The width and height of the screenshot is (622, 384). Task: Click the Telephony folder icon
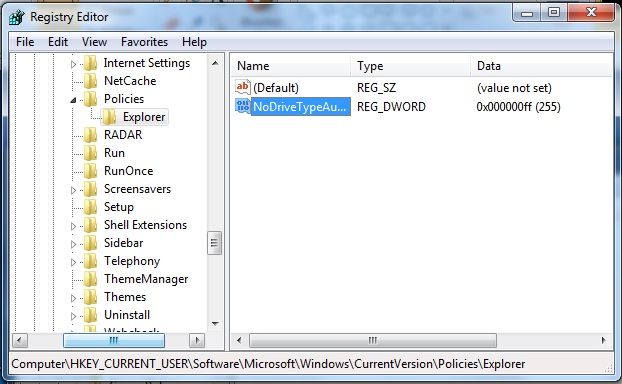[x=91, y=261]
